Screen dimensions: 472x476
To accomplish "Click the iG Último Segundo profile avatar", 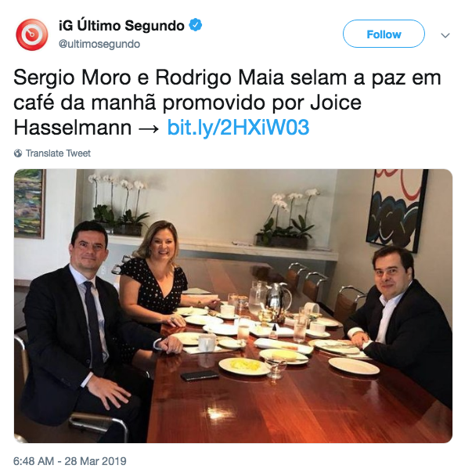I will pos(32,34).
